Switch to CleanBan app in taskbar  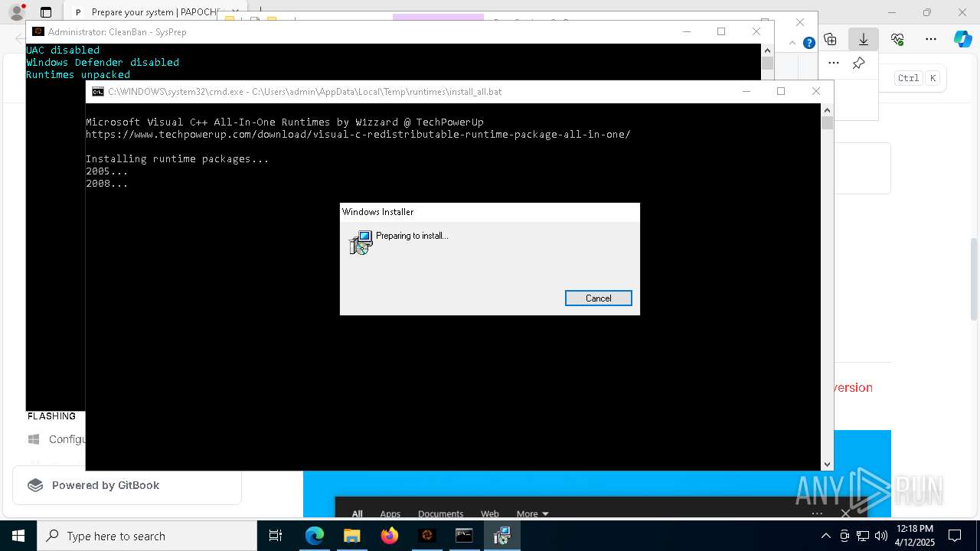427,536
